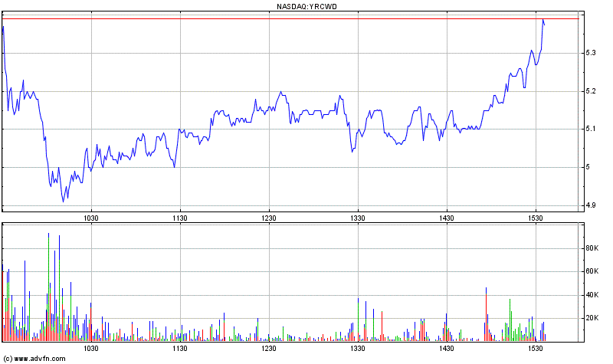Click the 1330 time label under the price chart
The width and height of the screenshot is (613, 364).
[x=358, y=218]
